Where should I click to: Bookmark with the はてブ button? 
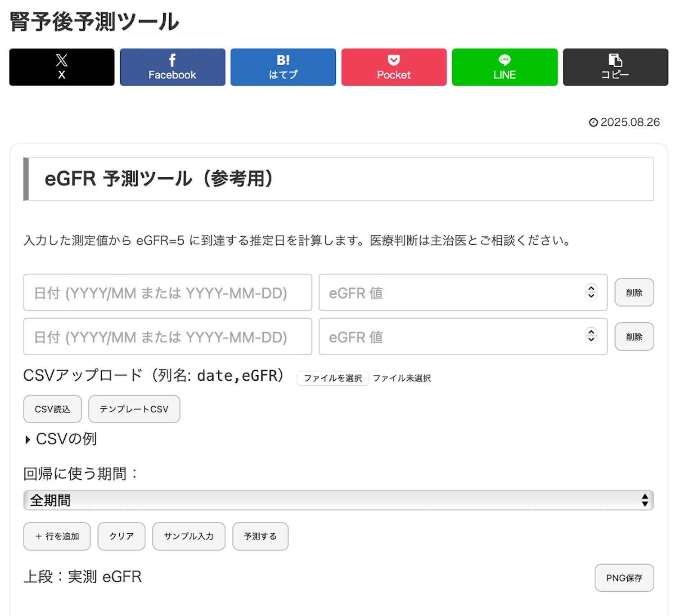(283, 67)
